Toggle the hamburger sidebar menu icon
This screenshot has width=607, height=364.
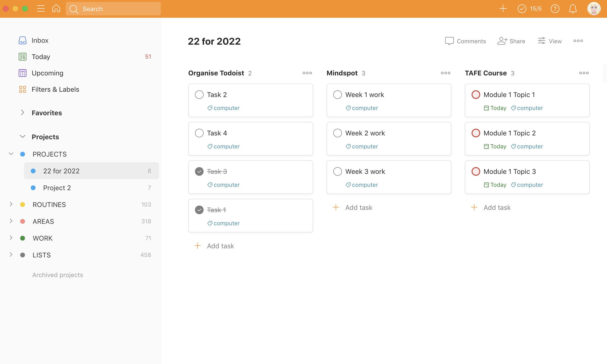pyautogui.click(x=41, y=9)
